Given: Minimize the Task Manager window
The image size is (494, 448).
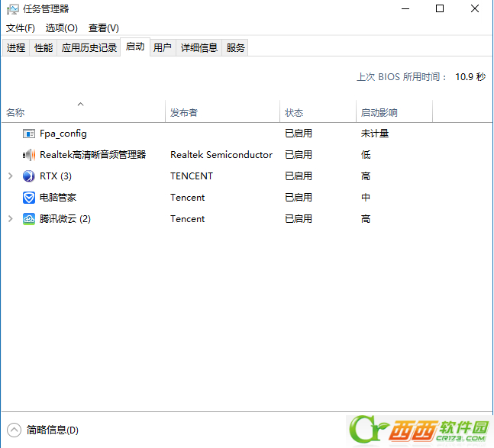Looking at the screenshot, I should coord(405,9).
